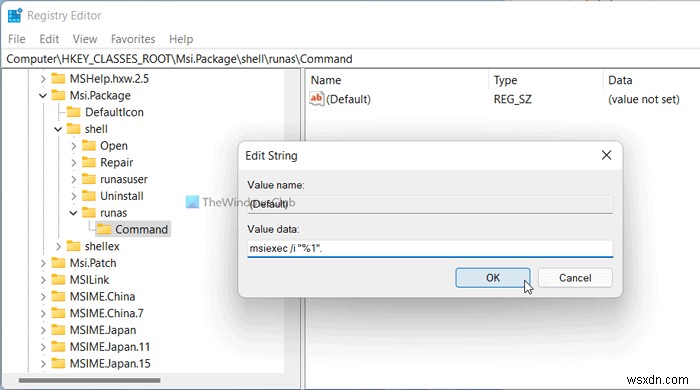This screenshot has width=700, height=390.
Task: Click the shell folder icon
Action: point(73,129)
